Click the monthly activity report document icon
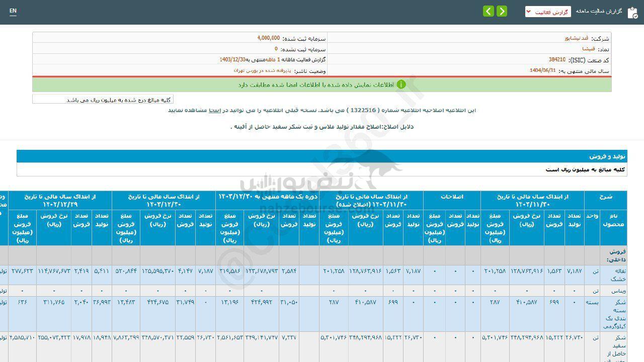 pos(632,12)
